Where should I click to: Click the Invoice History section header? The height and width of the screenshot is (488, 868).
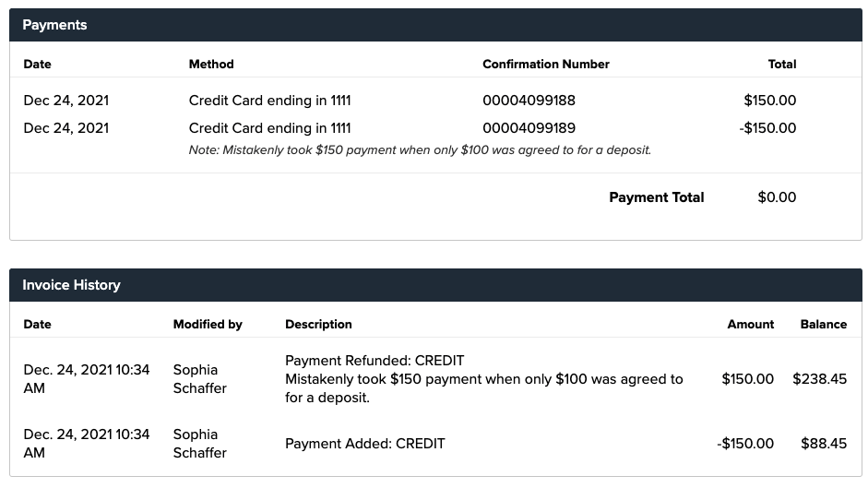tap(71, 285)
